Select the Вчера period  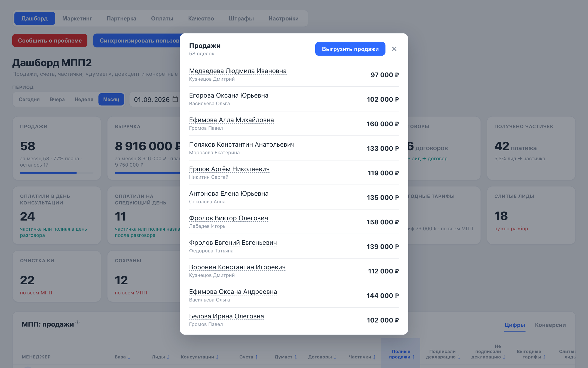57,99
